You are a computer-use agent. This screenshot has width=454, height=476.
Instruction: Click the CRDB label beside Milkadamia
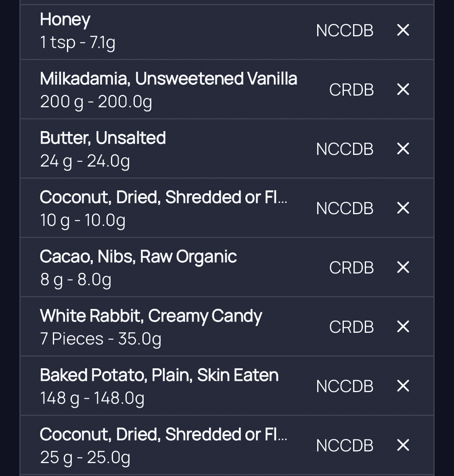coord(351,90)
